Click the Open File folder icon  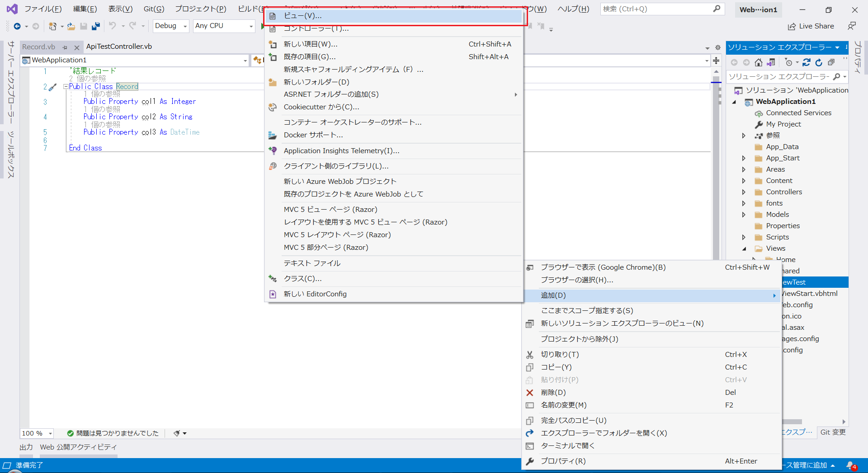pos(71,26)
